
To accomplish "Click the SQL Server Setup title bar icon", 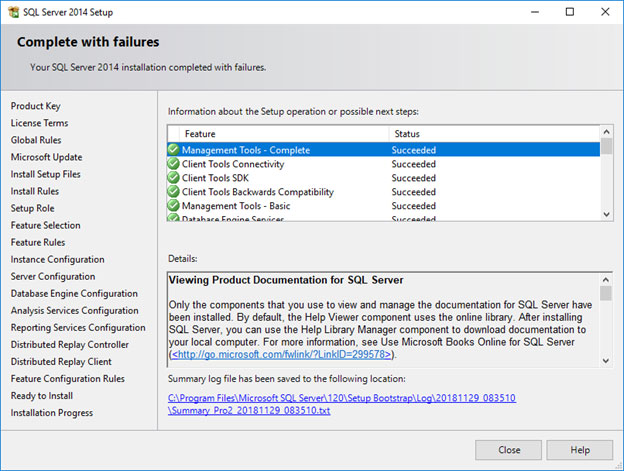I will point(14,12).
